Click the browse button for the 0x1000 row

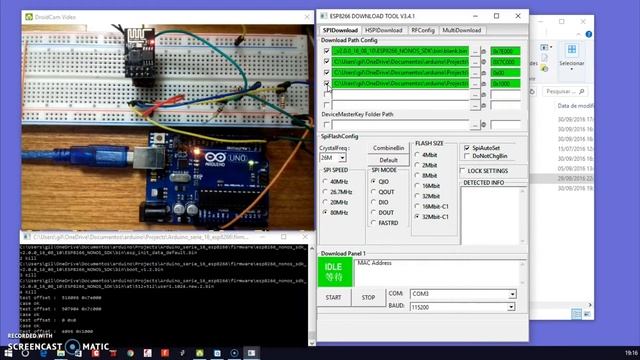475,84
